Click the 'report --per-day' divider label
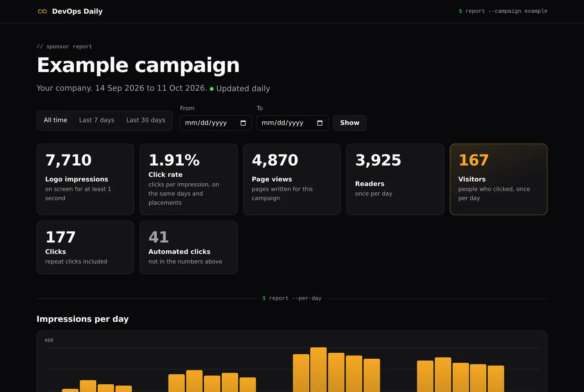The width and height of the screenshot is (584, 392). click(292, 299)
